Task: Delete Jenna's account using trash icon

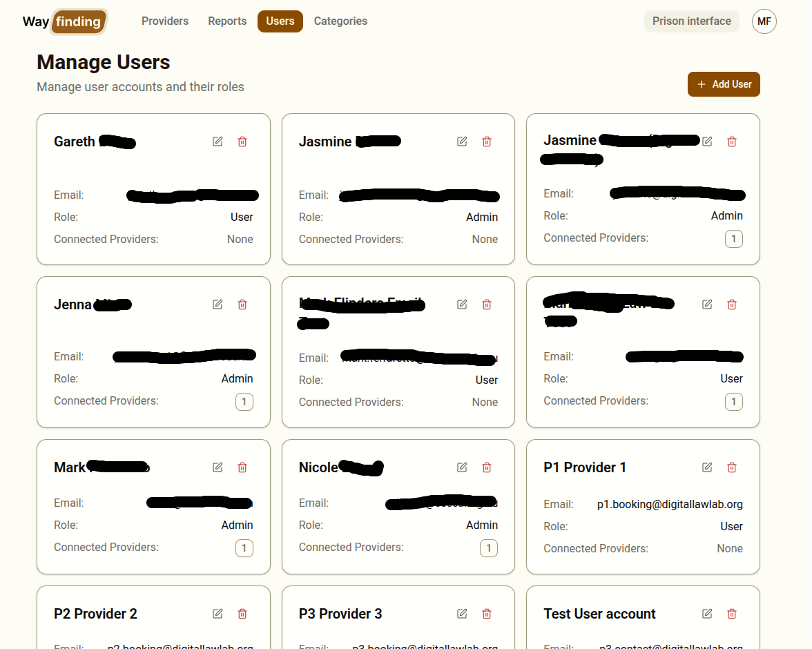Action: click(242, 304)
